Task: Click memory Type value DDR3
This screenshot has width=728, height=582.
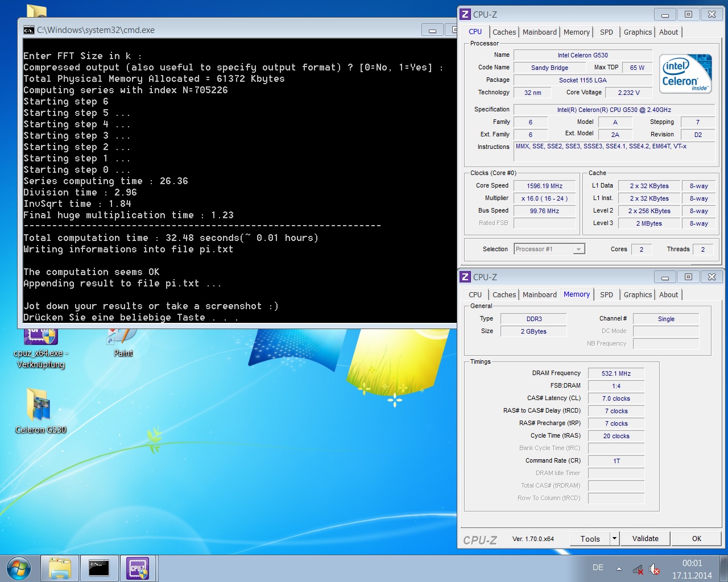Action: 533,319
